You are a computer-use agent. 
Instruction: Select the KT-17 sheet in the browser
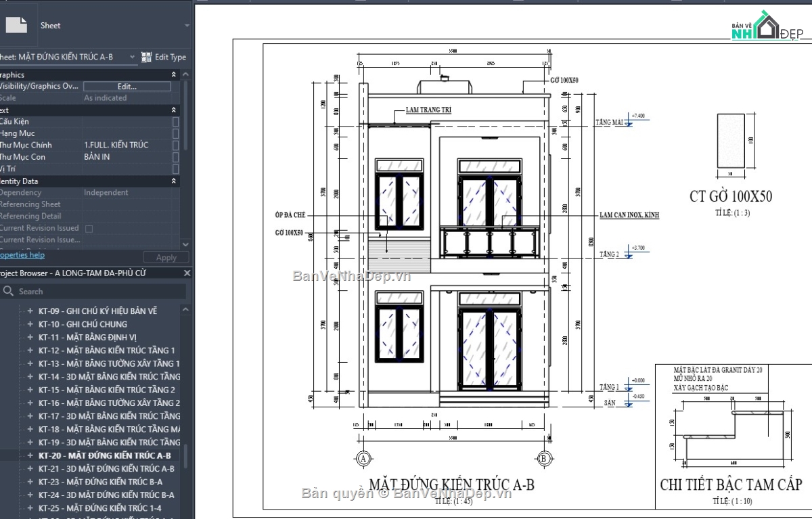pyautogui.click(x=109, y=416)
